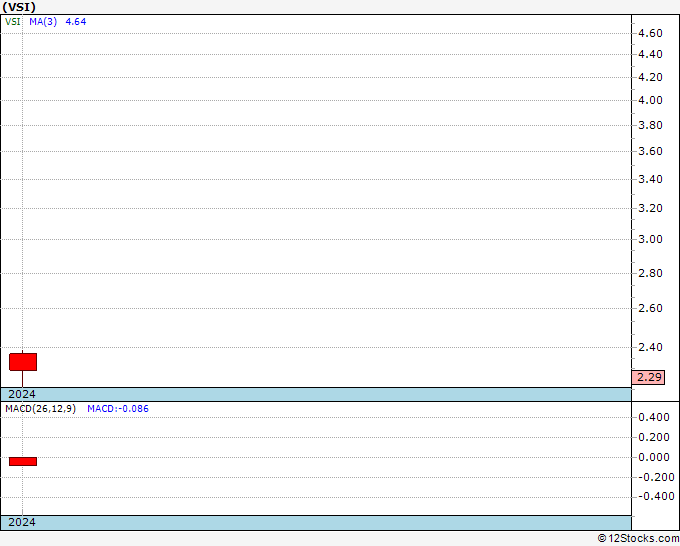The height and width of the screenshot is (546, 680).
Task: Click the 4.20 price axis label
Action: pos(651,77)
